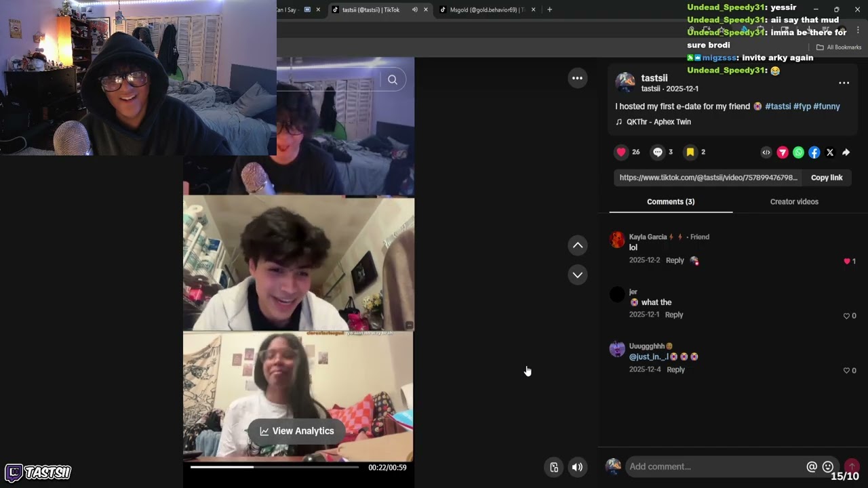Mute tab audio icon on tastsii tab
The height and width of the screenshot is (488, 868).
pos(414,9)
